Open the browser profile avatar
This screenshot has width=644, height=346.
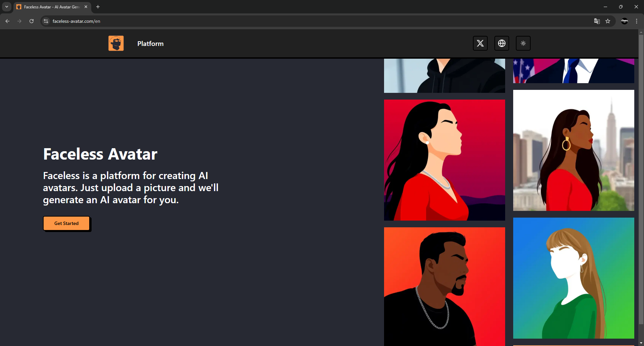[x=625, y=21]
